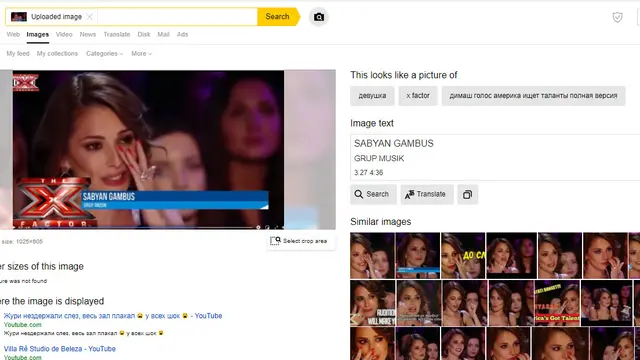Image resolution: width=640 pixels, height=360 pixels.
Task: Translate the recognized image text
Action: tap(427, 194)
